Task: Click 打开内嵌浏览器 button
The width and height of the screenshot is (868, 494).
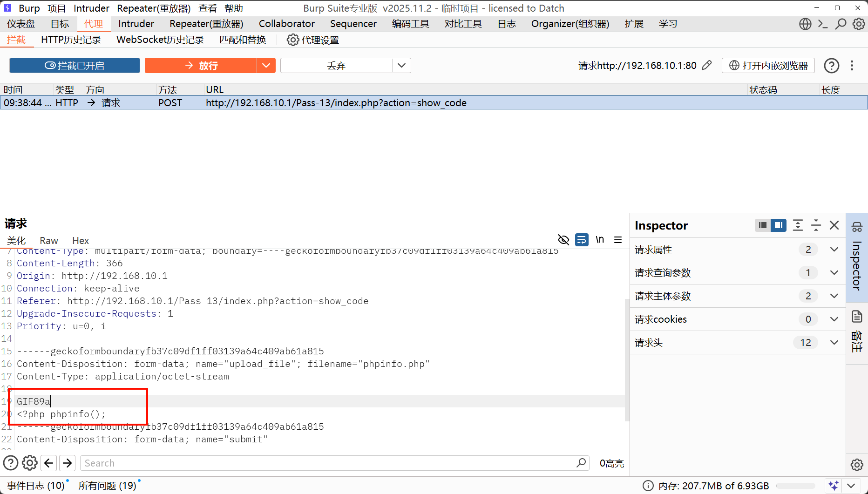Action: (x=768, y=66)
